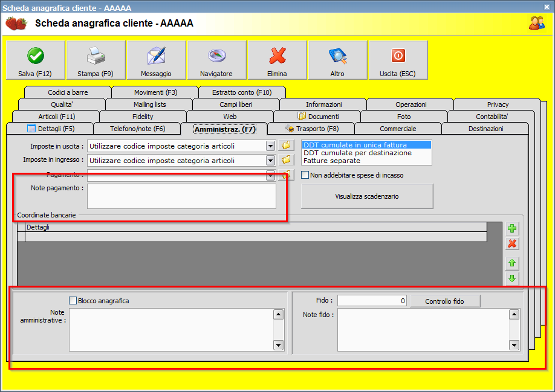Save the record with Salva (F12)
The image size is (555, 392).
tap(36, 60)
